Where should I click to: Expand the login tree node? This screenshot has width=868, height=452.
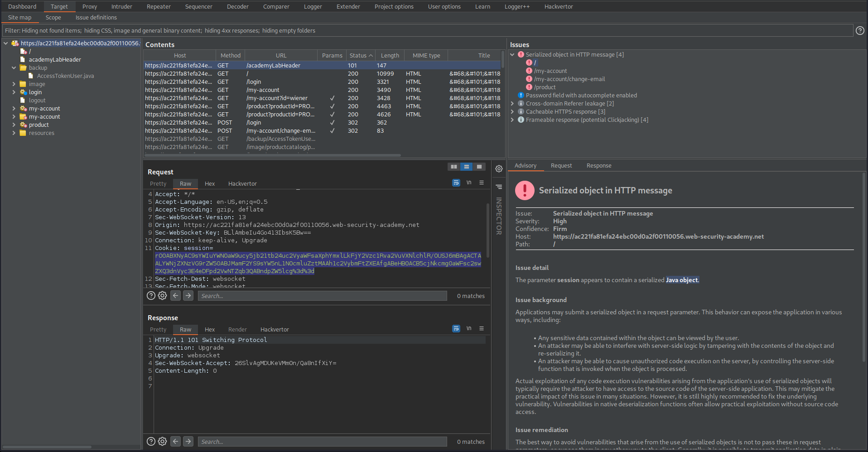point(14,92)
